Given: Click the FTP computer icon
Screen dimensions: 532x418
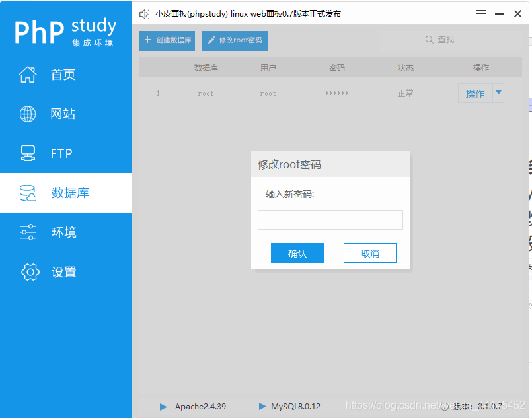Looking at the screenshot, I should (x=28, y=153).
